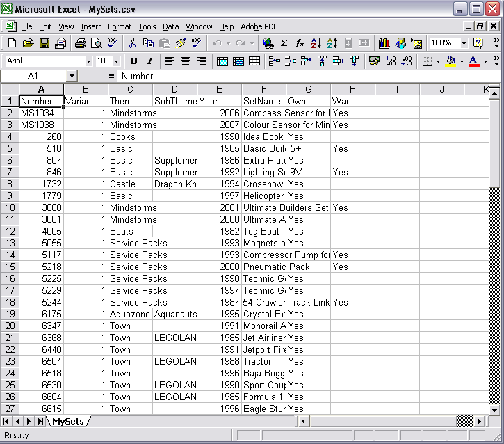This screenshot has width=504, height=444.
Task: Select row 10 header
Action: coord(10,207)
